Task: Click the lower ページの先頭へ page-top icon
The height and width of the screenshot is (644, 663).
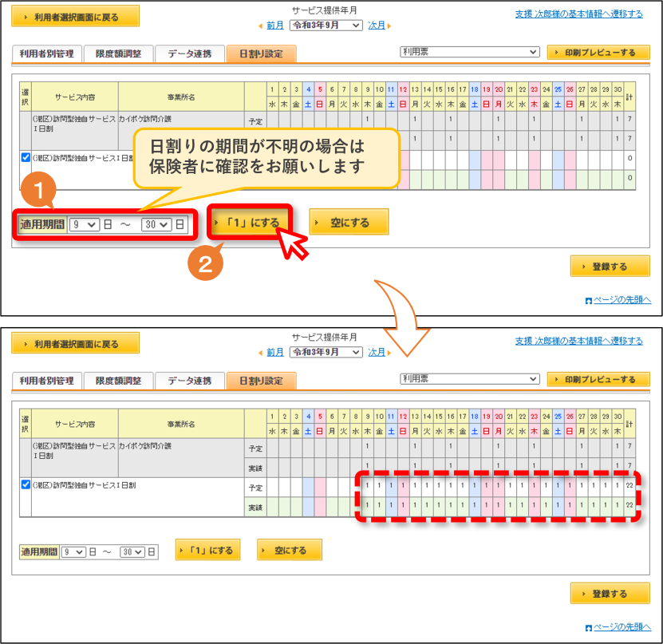Action: pyautogui.click(x=588, y=628)
